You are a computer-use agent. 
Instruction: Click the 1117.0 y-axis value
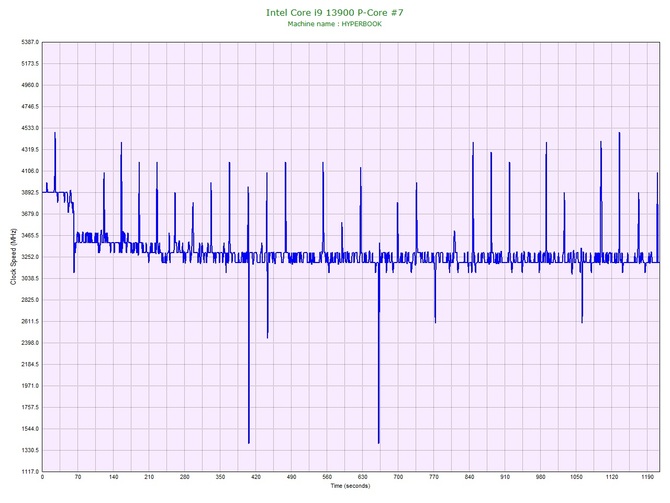click(x=30, y=472)
